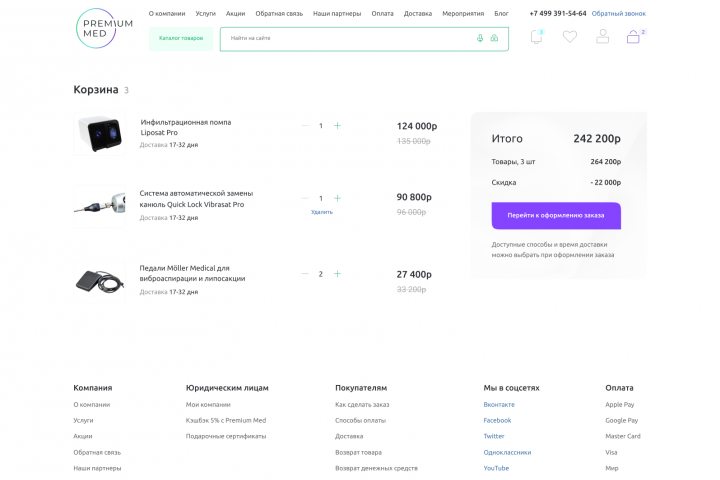
Task: Click the "Удалить" link under Vibrasat Pro
Action: click(x=321, y=212)
